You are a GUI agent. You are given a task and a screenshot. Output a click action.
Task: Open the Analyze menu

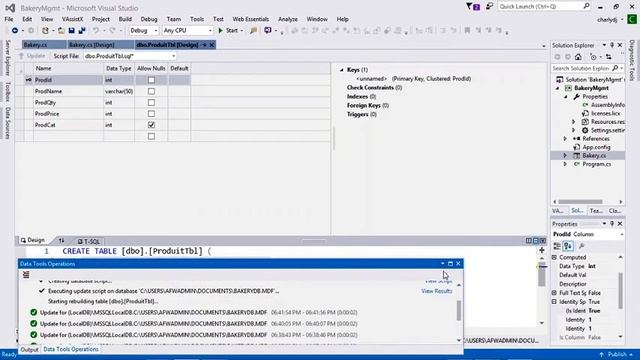(x=288, y=19)
